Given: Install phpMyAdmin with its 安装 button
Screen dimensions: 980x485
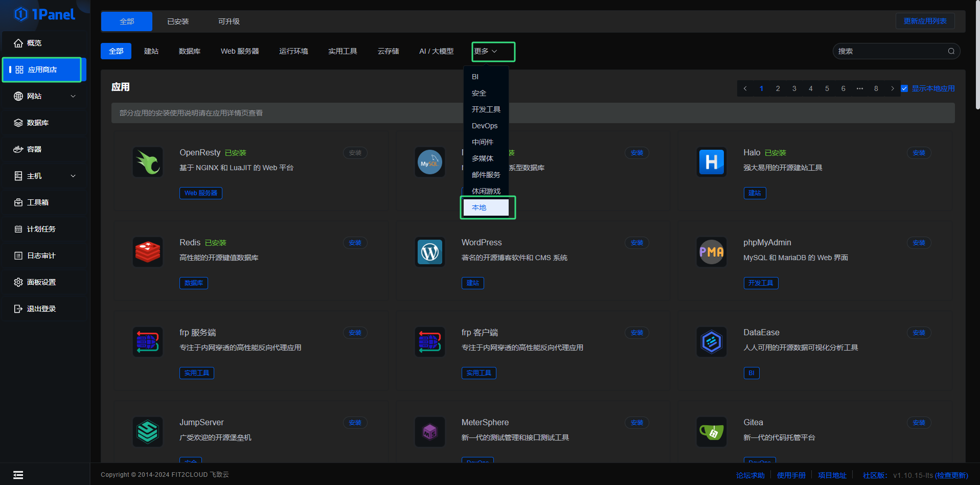Looking at the screenshot, I should 919,243.
